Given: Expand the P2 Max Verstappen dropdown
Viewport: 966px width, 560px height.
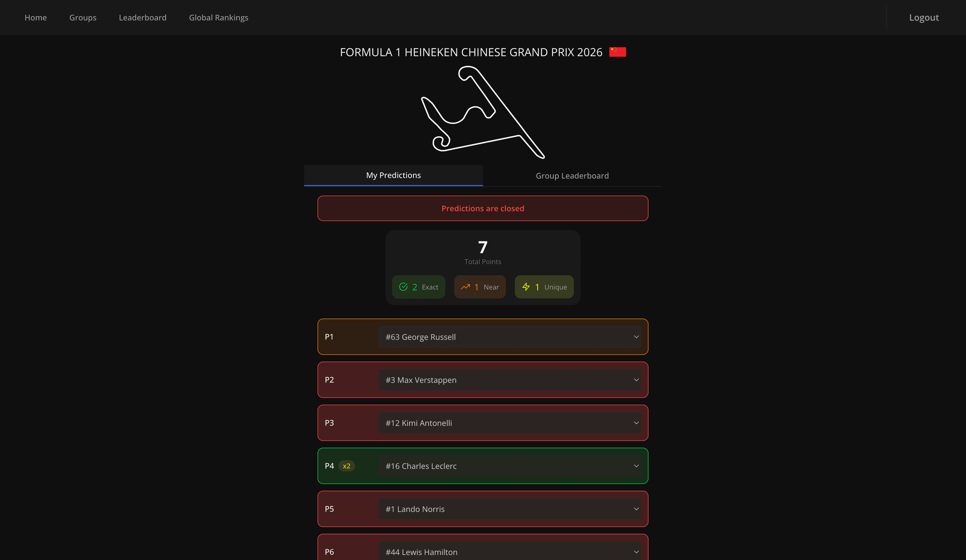Looking at the screenshot, I should point(510,380).
